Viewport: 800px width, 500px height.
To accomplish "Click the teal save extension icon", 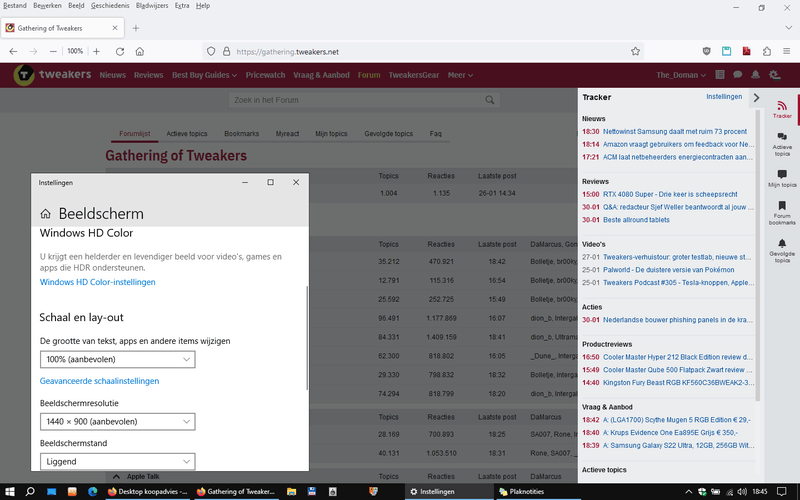I will (727, 52).
